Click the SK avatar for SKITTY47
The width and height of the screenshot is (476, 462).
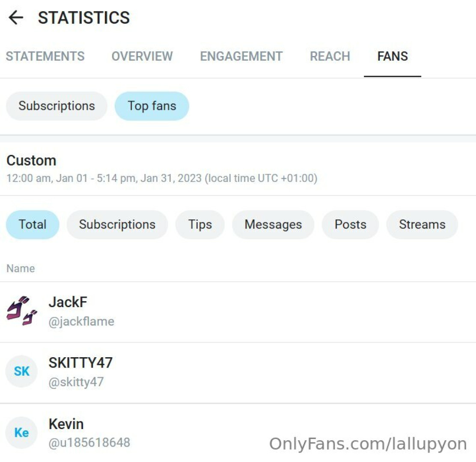click(22, 371)
